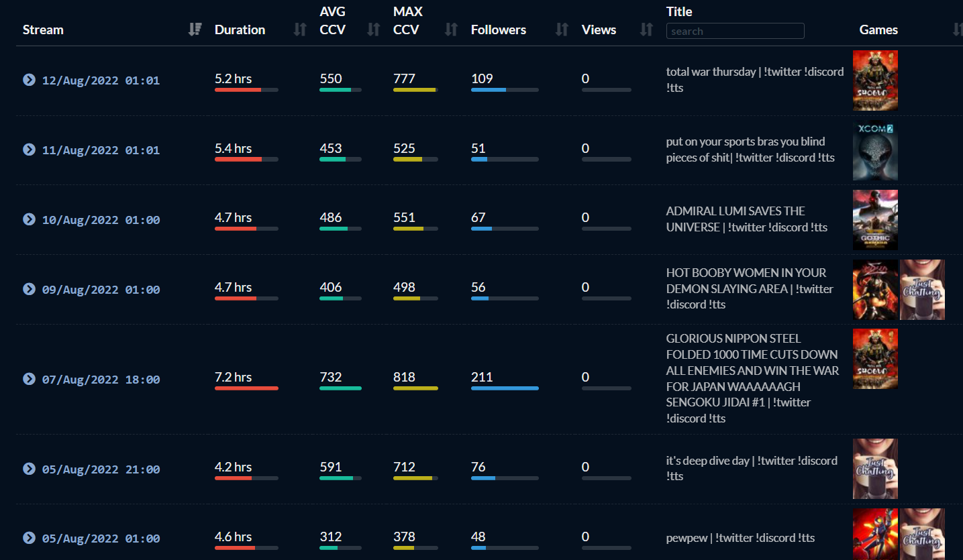Screen dimensions: 963x560
Task: Click the MAX CCV value 818
Action: click(x=404, y=377)
